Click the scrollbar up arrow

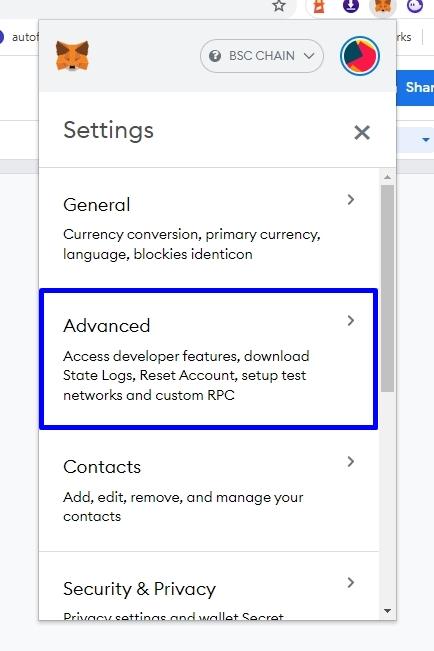pyautogui.click(x=387, y=177)
